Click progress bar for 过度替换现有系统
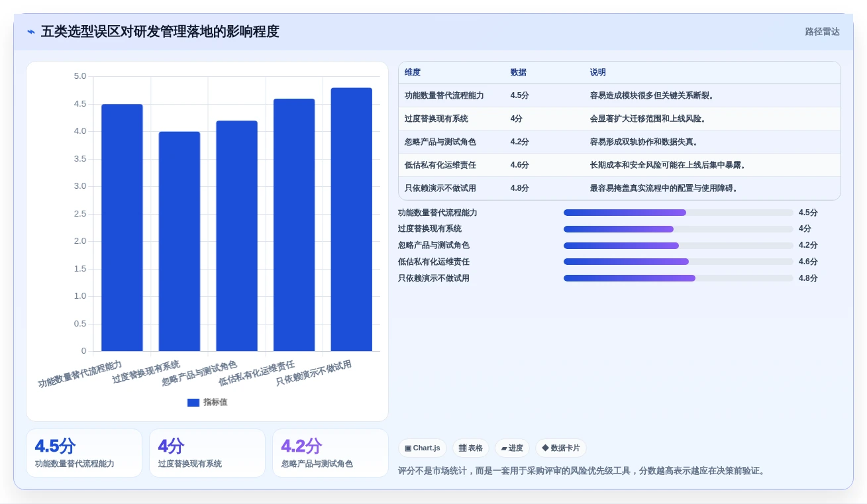The height and width of the screenshot is (504, 867). [678, 229]
